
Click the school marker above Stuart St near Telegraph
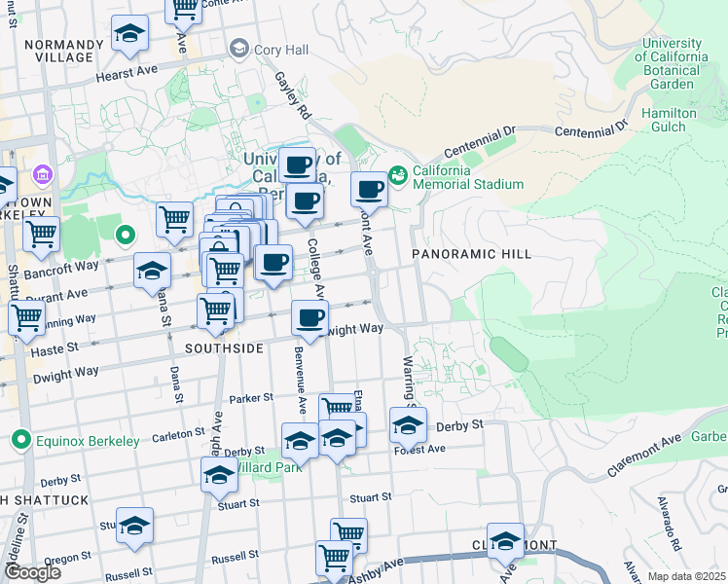tap(219, 476)
